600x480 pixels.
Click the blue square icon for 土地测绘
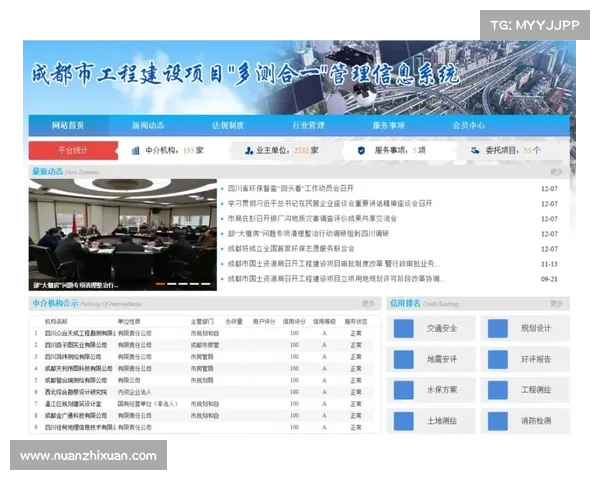(403, 421)
